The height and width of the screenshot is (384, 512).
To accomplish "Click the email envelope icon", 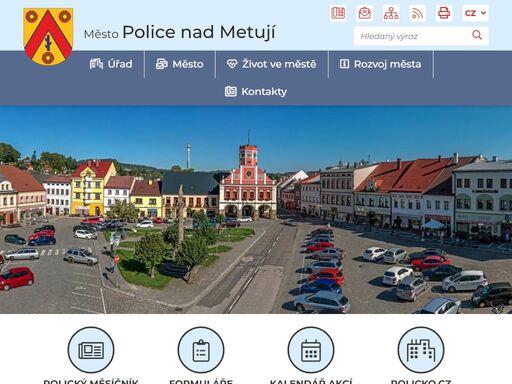I will (364, 13).
